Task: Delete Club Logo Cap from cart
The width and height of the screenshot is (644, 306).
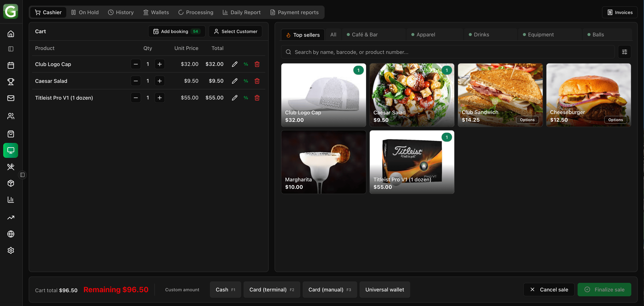Action: (257, 64)
